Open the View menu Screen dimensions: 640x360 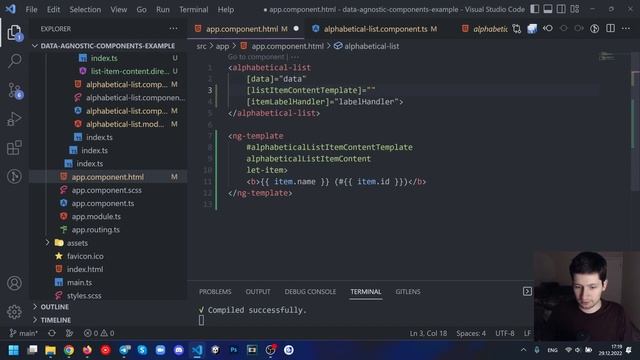119,9
